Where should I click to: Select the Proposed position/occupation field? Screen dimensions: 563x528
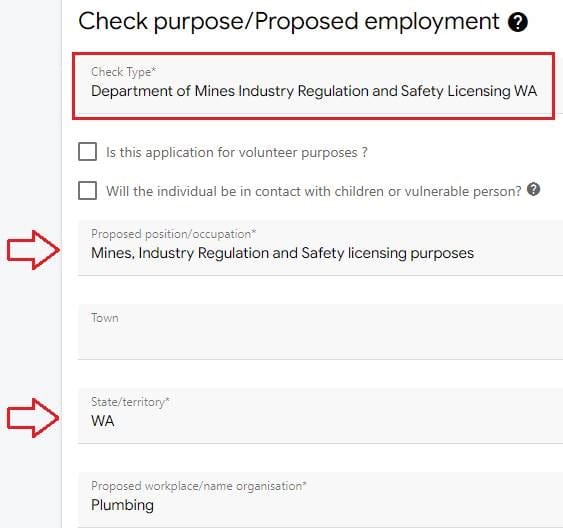pyautogui.click(x=321, y=248)
